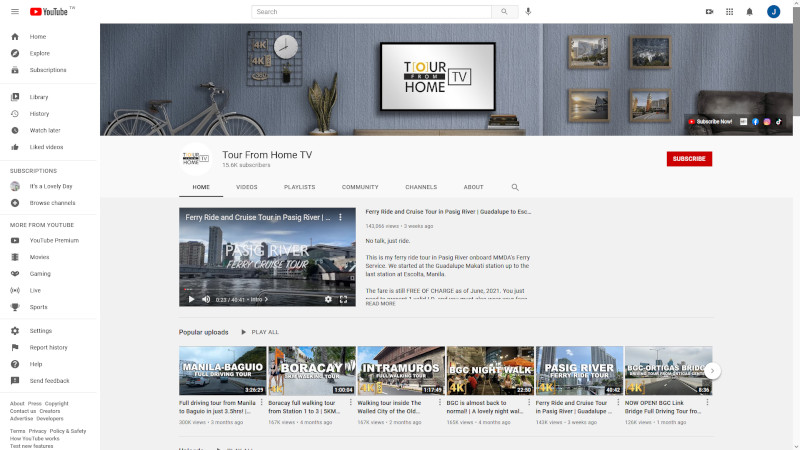Click the voice search microphone icon
Screen dimensions: 800x450
[528, 12]
